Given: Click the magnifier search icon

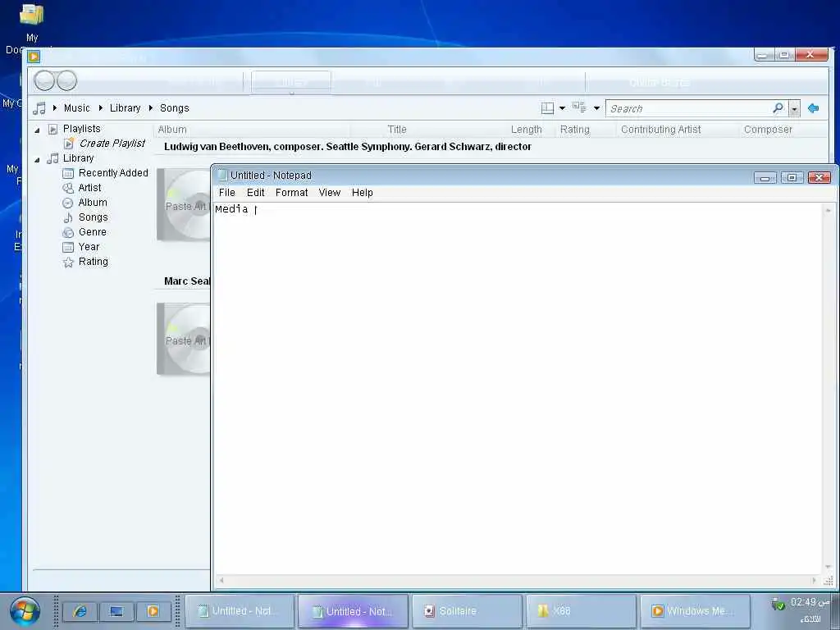Looking at the screenshot, I should 778,108.
